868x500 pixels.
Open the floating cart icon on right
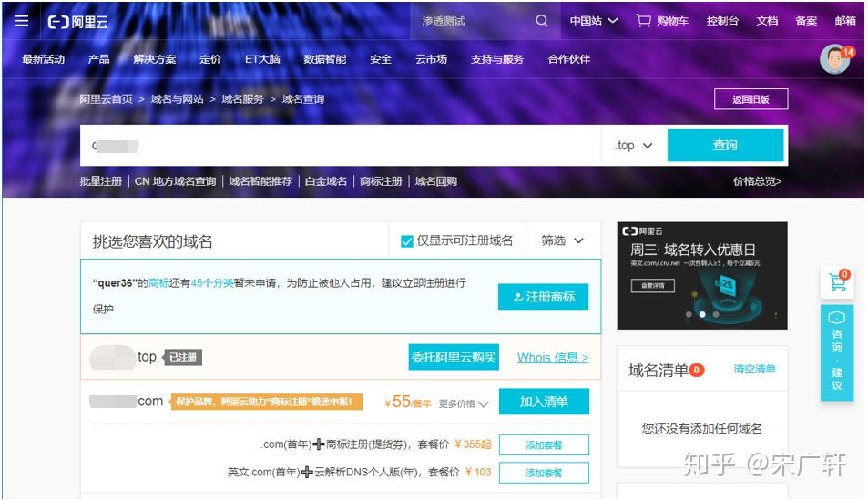(x=837, y=281)
